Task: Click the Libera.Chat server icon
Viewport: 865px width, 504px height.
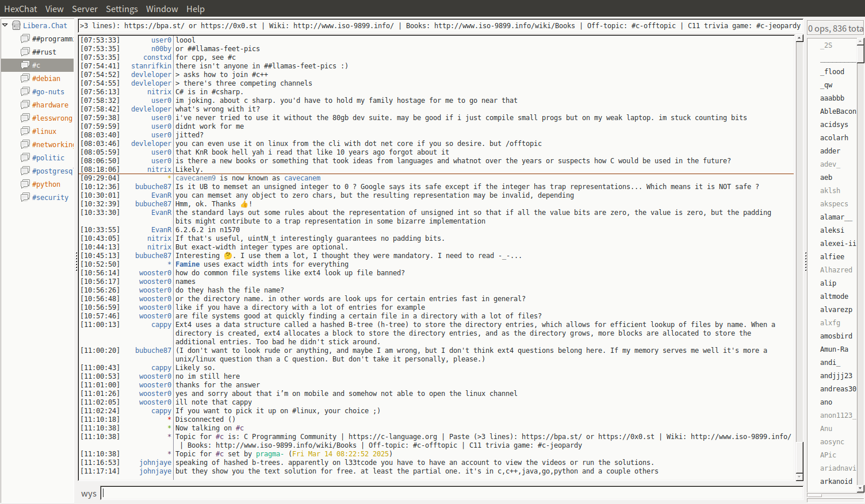Action: [x=17, y=25]
